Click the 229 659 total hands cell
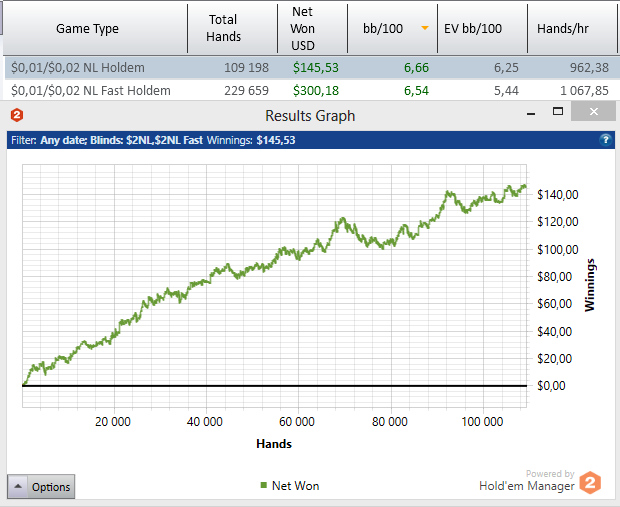 pos(246,91)
